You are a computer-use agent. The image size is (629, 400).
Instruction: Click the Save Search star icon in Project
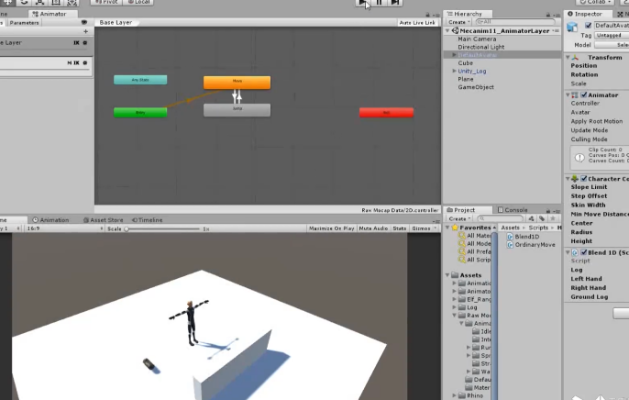pos(553,219)
